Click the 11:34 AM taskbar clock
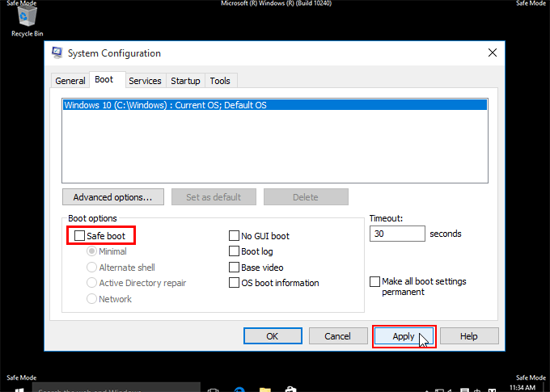550x392 pixels. tap(522, 388)
